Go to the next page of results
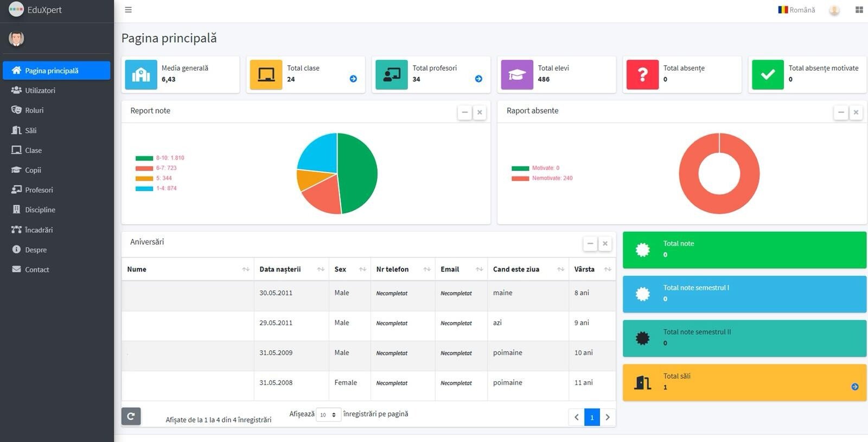This screenshot has width=868, height=442. point(608,417)
